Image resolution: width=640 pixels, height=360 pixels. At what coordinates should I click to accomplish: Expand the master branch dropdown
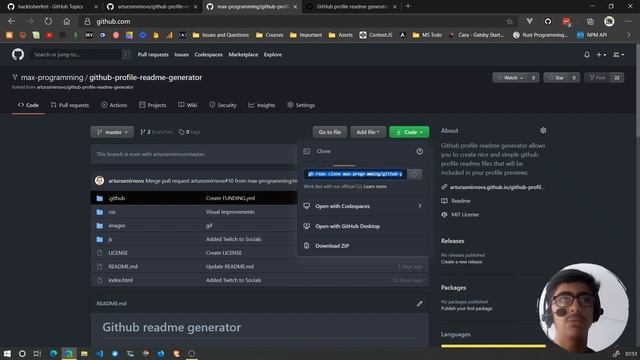(112, 132)
